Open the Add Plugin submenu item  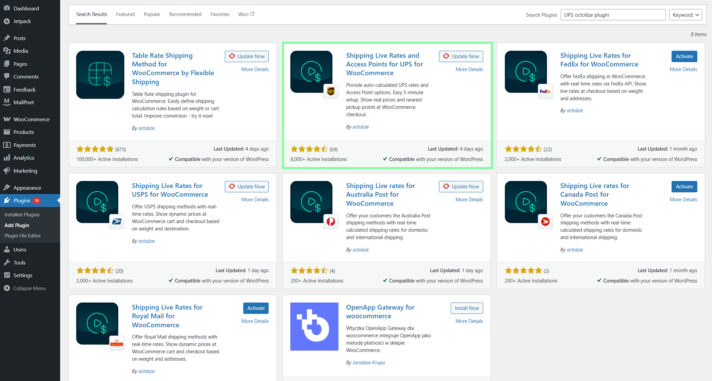click(x=17, y=225)
